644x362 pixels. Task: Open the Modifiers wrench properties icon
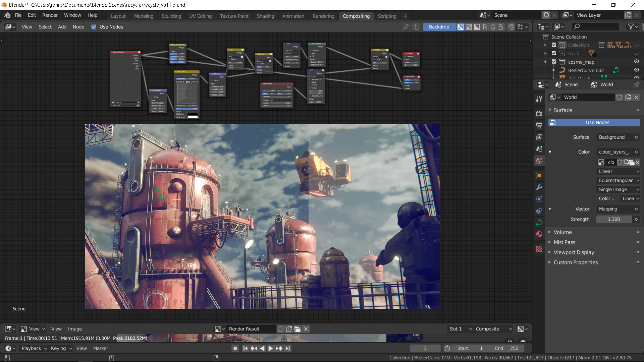tap(539, 187)
